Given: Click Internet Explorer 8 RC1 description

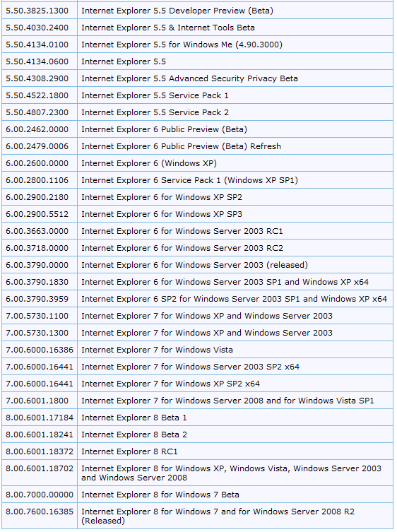Looking at the screenshot, I should pyautogui.click(x=129, y=451).
